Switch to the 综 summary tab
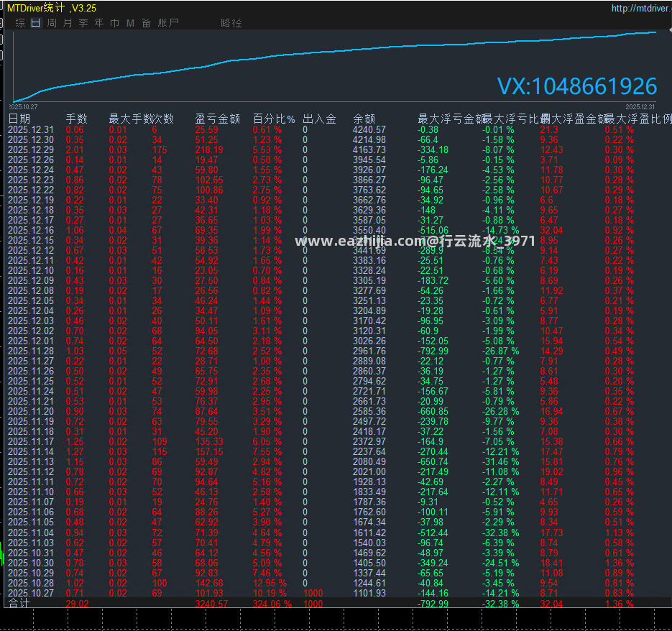The image size is (672, 631). [x=20, y=23]
